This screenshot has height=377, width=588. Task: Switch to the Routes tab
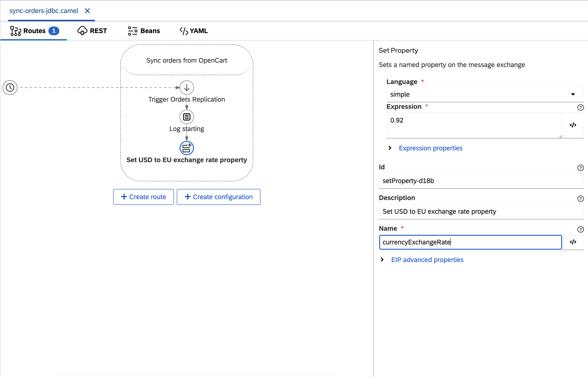click(34, 31)
